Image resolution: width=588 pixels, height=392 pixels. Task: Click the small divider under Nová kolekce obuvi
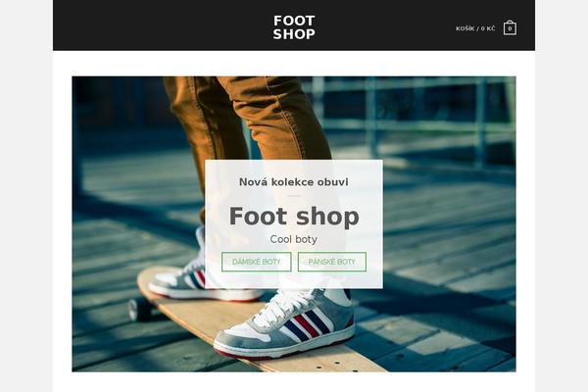(x=294, y=195)
